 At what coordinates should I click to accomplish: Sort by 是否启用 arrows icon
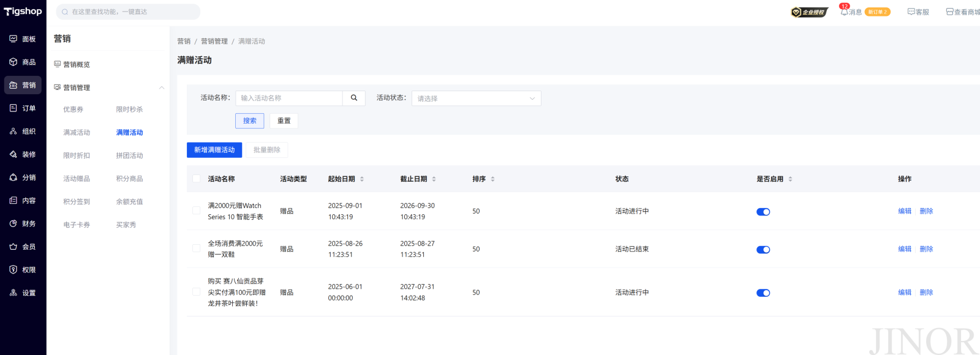pos(790,179)
